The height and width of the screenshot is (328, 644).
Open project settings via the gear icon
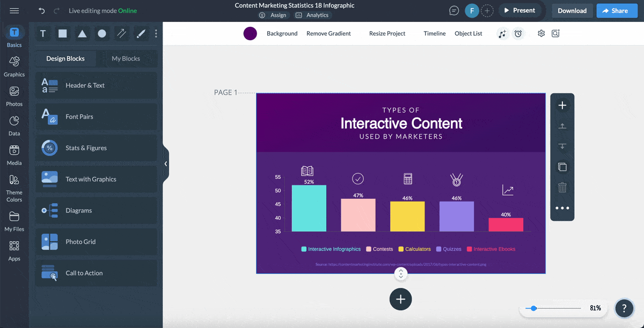coord(541,33)
